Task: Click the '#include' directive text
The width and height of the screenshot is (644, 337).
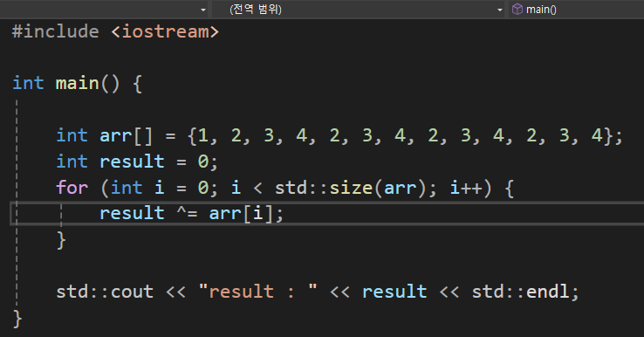Action: coord(56,31)
